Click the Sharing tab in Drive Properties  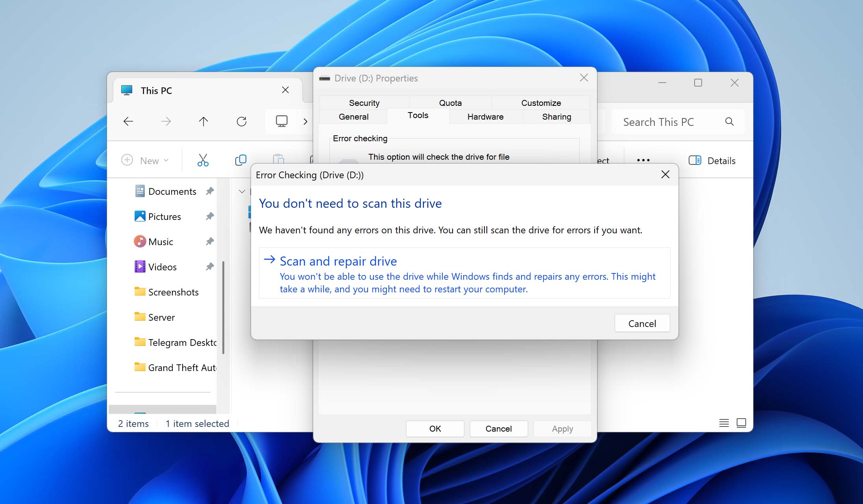pyautogui.click(x=556, y=116)
